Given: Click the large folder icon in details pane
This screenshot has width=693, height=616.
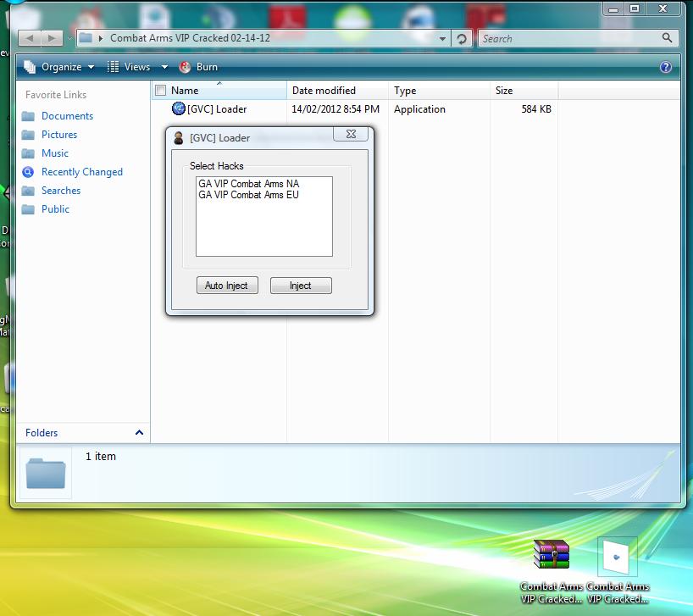Looking at the screenshot, I should click(46, 474).
